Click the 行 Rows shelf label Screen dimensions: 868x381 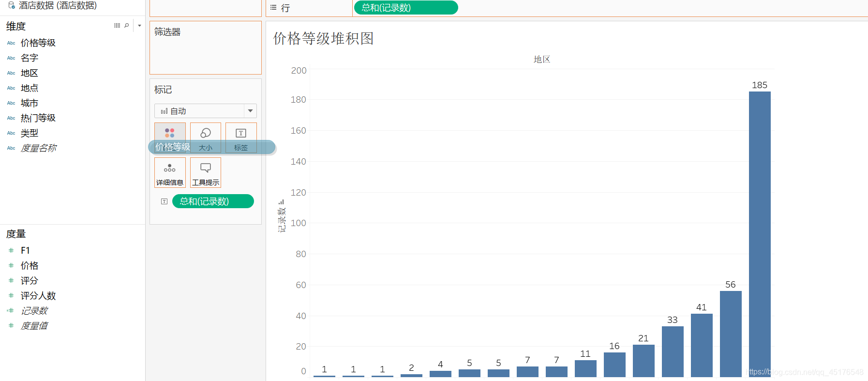(x=285, y=8)
